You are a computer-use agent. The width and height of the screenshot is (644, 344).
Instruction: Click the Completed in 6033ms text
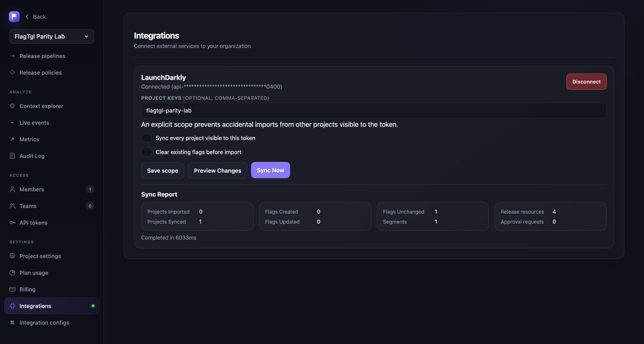click(x=169, y=238)
